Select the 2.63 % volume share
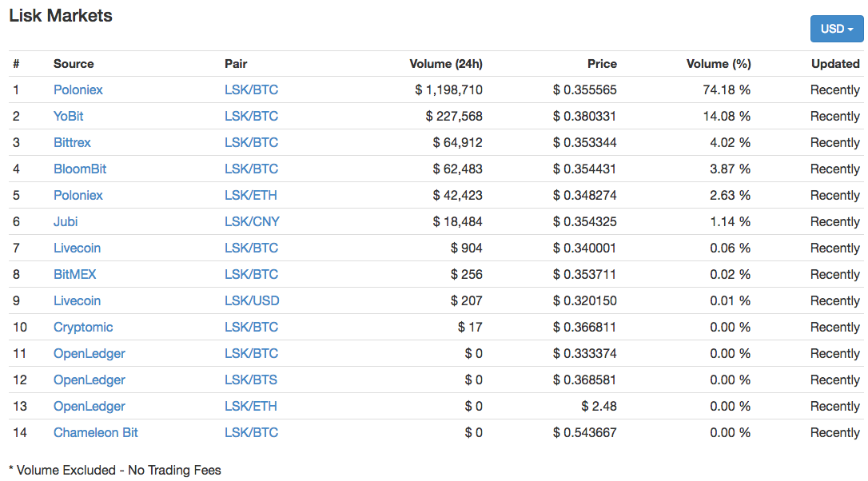Screen dimensions: 868x481 click(731, 196)
